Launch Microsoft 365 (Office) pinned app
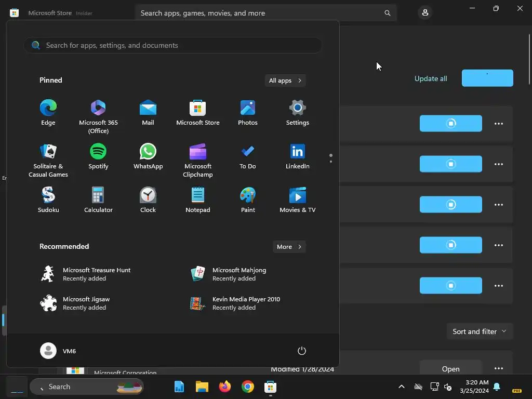Image resolution: width=532 pixels, height=399 pixels. click(98, 117)
